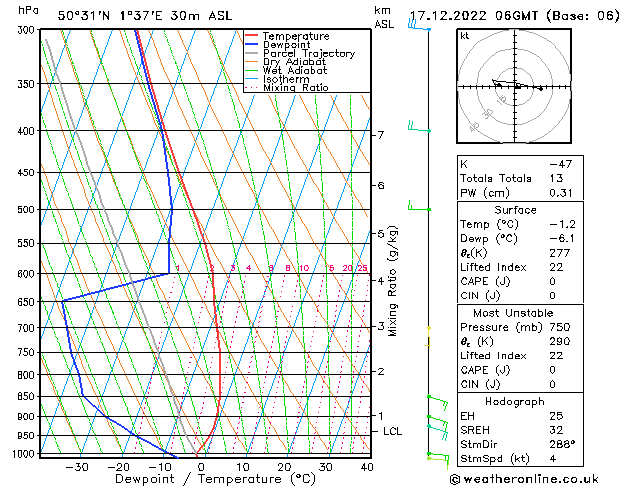
Task: Click the 'SREH' value '32'
Action: pos(556,430)
